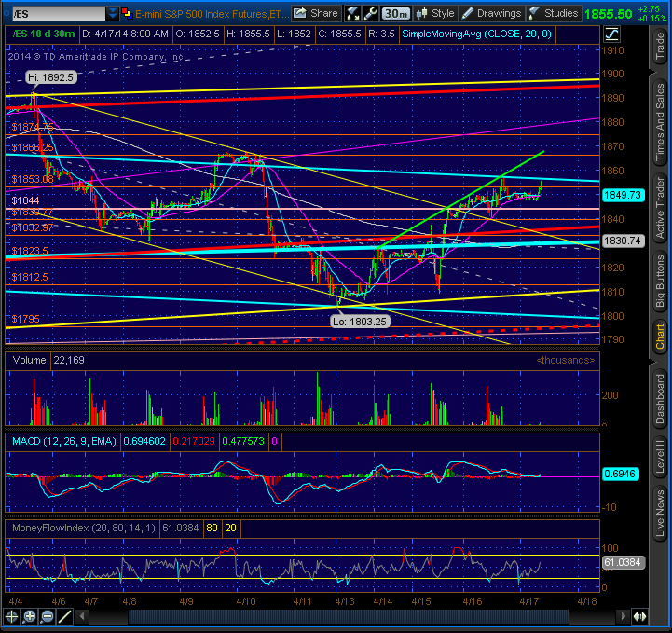Click the right arrow on the chart scrollbar

[624, 617]
